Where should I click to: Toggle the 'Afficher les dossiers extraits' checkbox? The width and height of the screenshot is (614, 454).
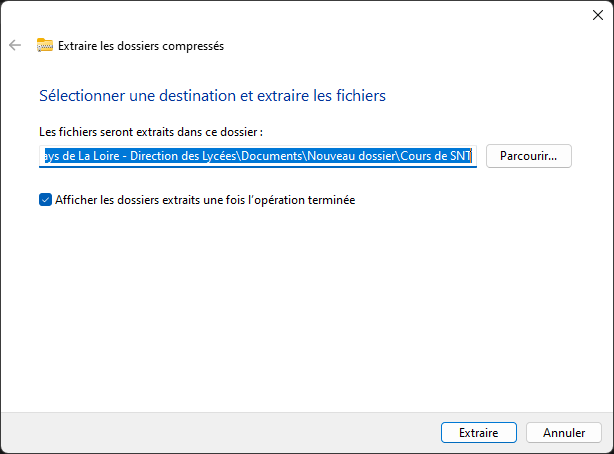(45, 200)
